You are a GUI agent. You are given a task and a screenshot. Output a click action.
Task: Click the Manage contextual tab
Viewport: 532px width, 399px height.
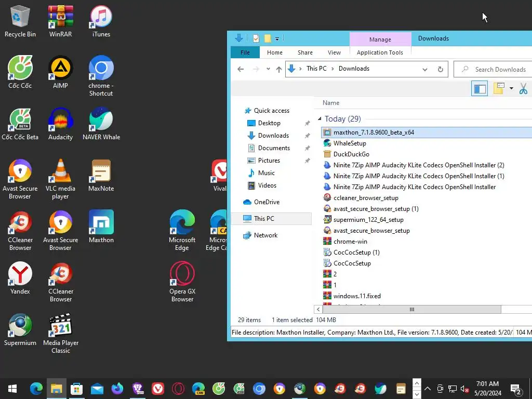point(380,39)
